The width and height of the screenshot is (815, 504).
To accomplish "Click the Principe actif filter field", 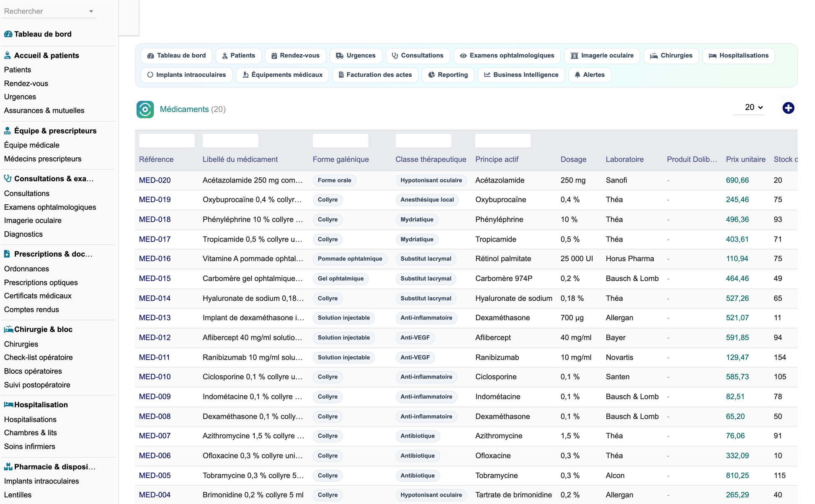I will tap(503, 141).
